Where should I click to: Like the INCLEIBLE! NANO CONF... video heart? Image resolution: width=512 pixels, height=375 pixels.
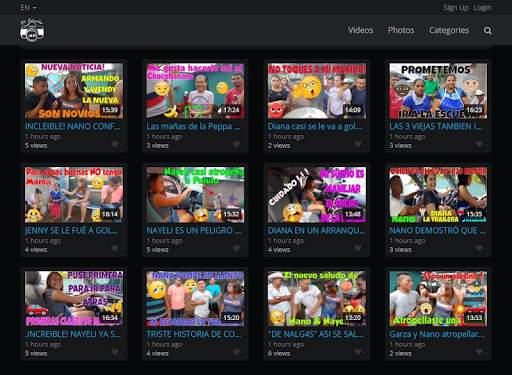click(115, 144)
